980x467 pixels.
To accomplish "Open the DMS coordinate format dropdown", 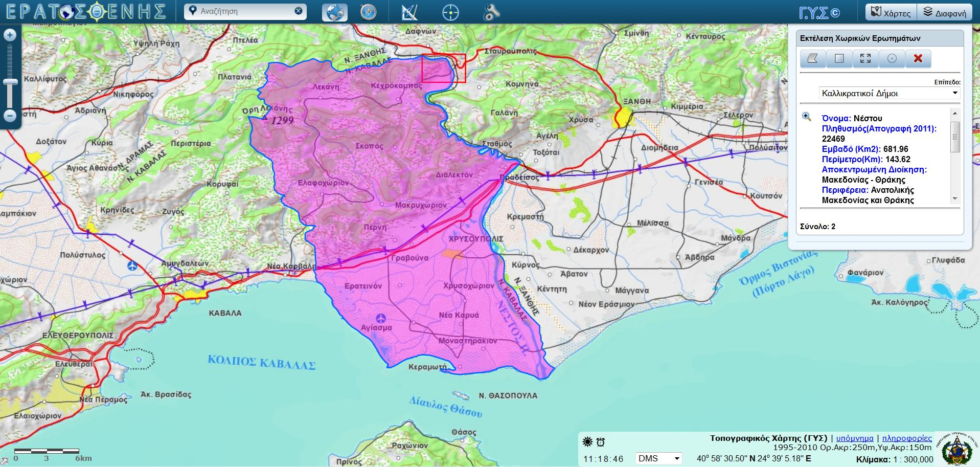I will click(659, 458).
